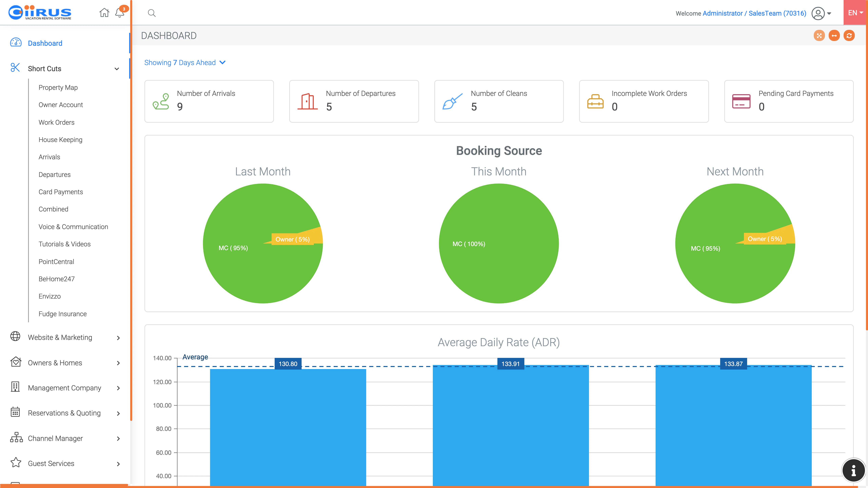Image resolution: width=868 pixels, height=488 pixels.
Task: Open the Number of Cleans card
Action: (499, 101)
